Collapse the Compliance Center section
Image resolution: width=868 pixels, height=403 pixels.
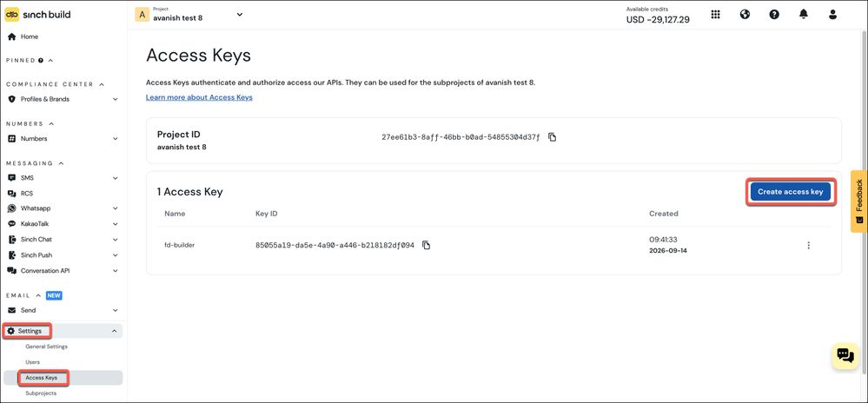(102, 84)
